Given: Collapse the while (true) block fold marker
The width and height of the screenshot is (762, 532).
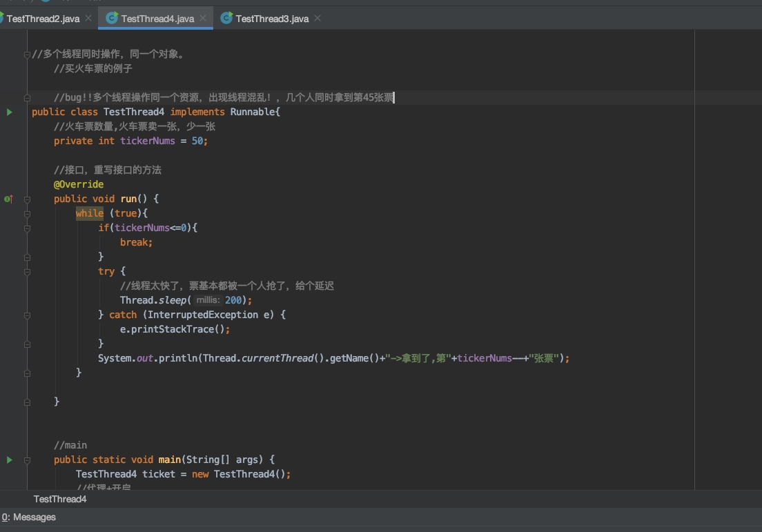Looking at the screenshot, I should (x=27, y=213).
